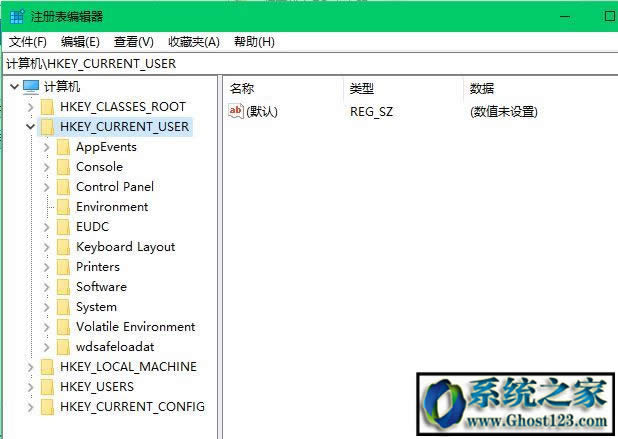Click the Software folder icon
Viewport: 618px width, 439px height.
click(64, 287)
